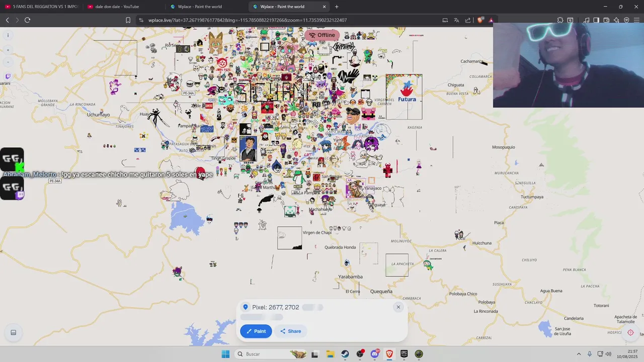Viewport: 644px width, 362px height.
Task: Open the playlist music note icon
Action: [x=587, y=20]
